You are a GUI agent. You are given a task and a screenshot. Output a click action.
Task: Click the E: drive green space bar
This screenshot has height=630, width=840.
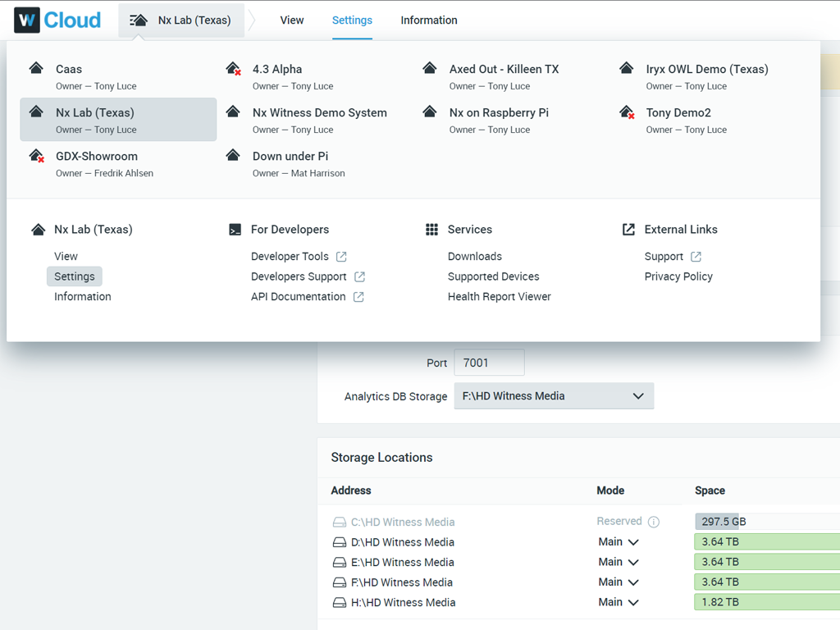click(766, 562)
